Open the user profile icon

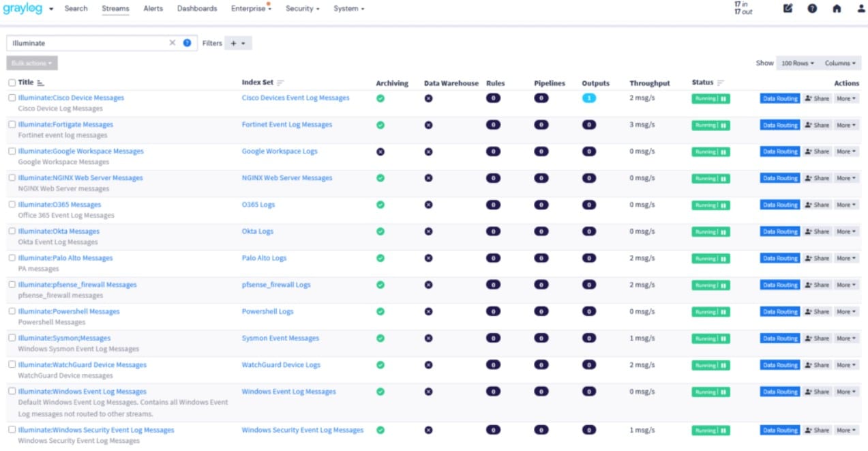pyautogui.click(x=860, y=9)
